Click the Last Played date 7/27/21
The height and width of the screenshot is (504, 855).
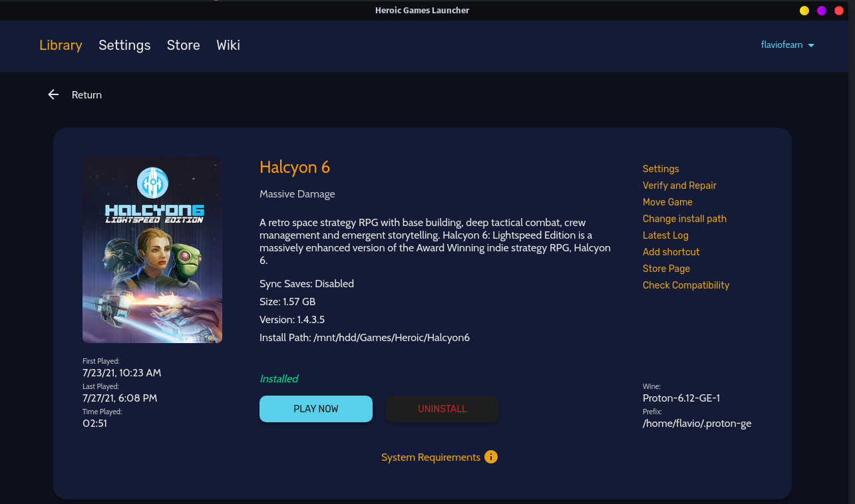[120, 398]
